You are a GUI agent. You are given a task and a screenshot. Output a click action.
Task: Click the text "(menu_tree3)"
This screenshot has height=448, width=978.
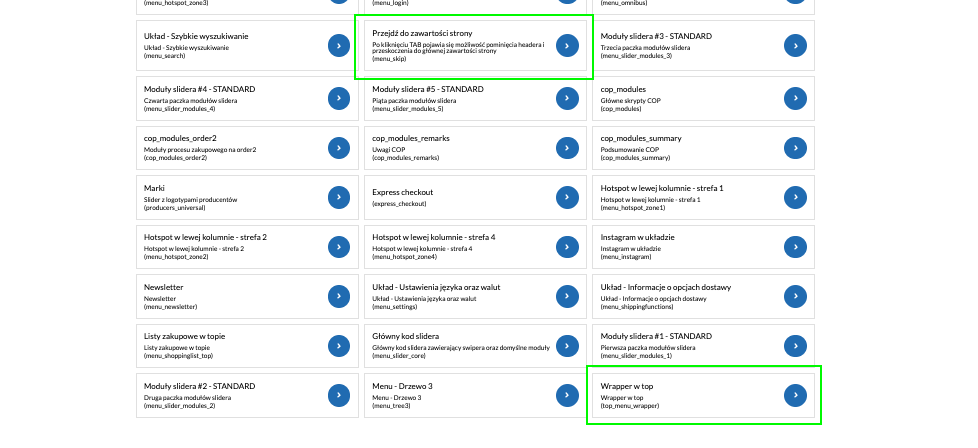coord(391,406)
